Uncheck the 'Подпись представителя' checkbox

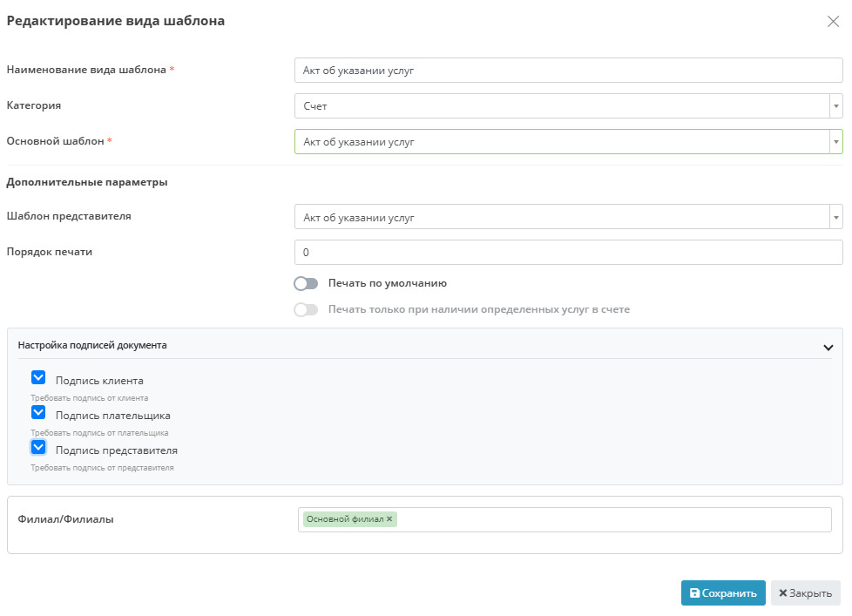38,448
